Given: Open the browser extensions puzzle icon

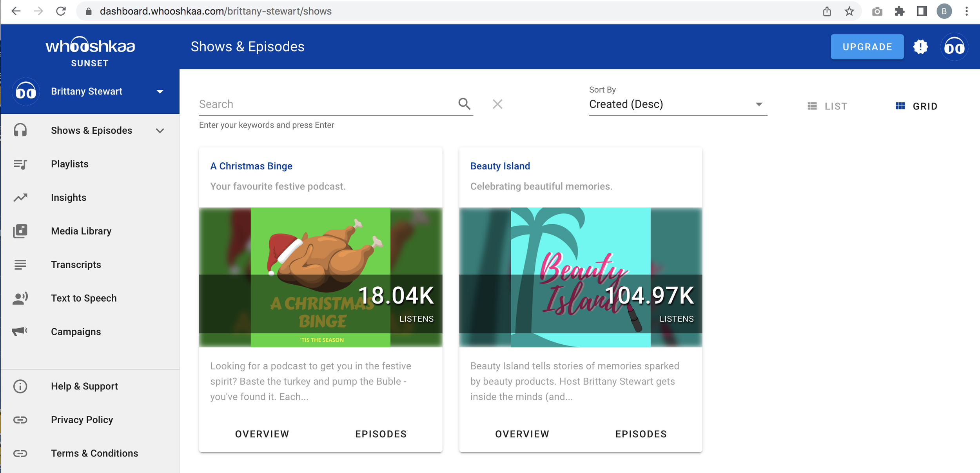Looking at the screenshot, I should (900, 11).
